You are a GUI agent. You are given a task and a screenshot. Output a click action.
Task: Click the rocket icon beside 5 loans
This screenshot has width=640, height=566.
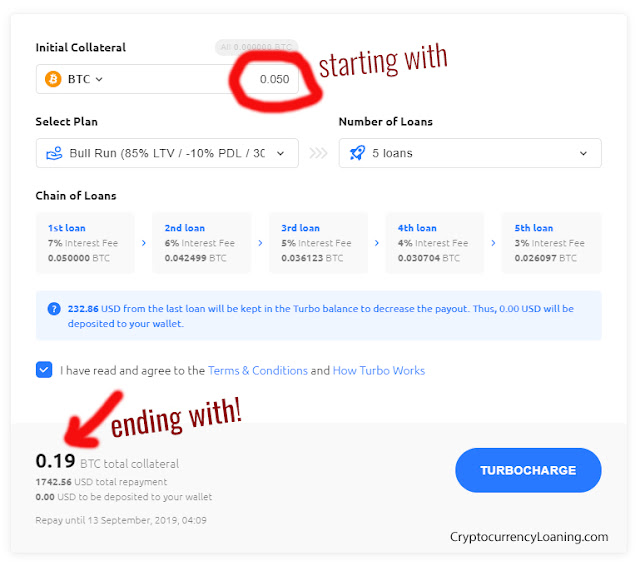[x=358, y=153]
